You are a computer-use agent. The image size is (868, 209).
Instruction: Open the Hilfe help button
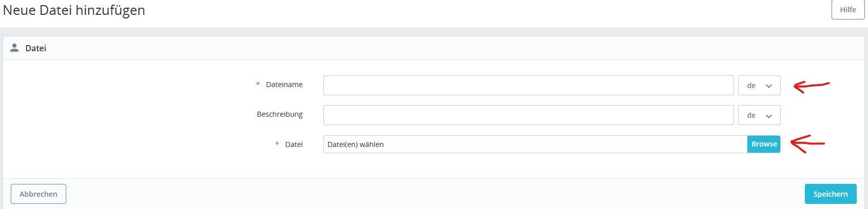pyautogui.click(x=847, y=10)
